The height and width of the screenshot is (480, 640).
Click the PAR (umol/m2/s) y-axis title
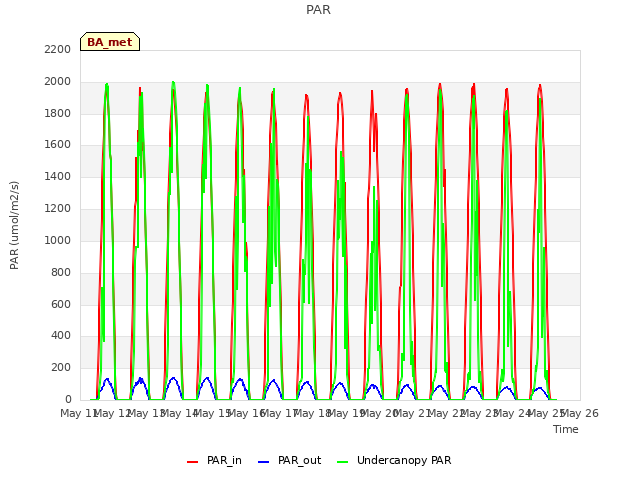point(14,225)
